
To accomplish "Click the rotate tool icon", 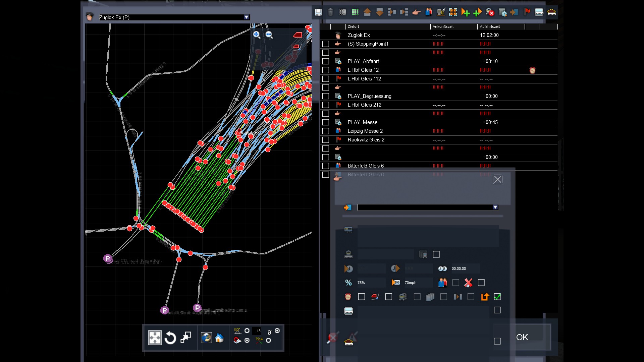I will tap(170, 338).
